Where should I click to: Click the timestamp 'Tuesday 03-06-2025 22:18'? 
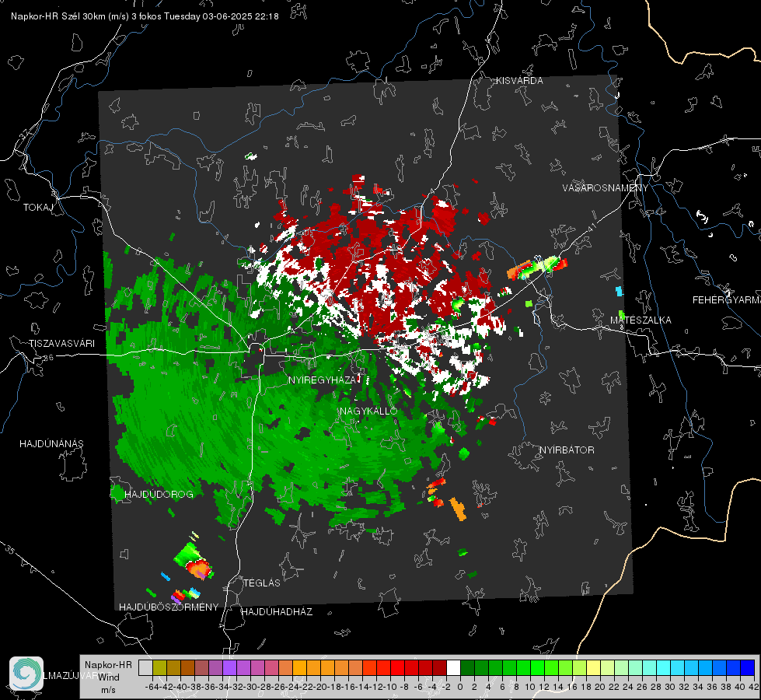[221, 16]
